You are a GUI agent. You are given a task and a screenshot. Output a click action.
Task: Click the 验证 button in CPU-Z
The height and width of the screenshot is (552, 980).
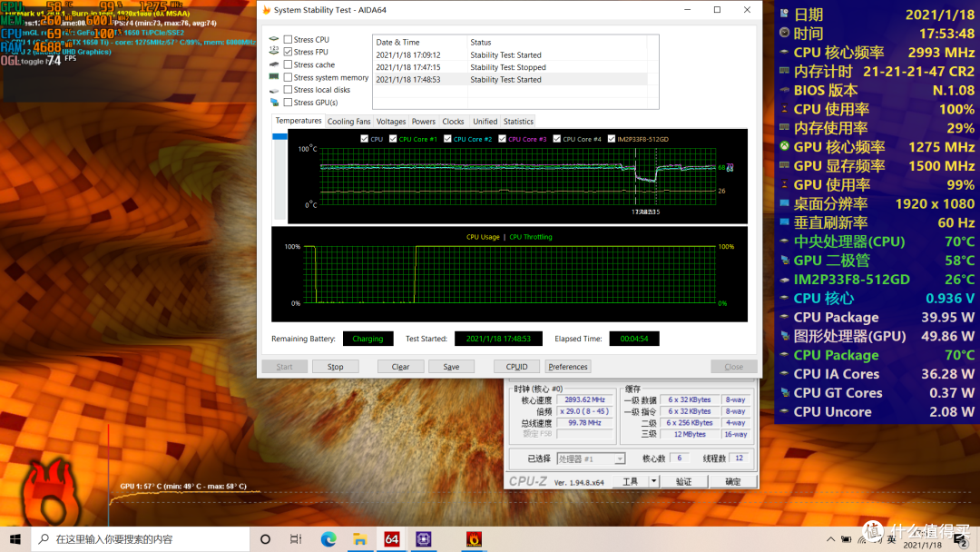click(684, 481)
